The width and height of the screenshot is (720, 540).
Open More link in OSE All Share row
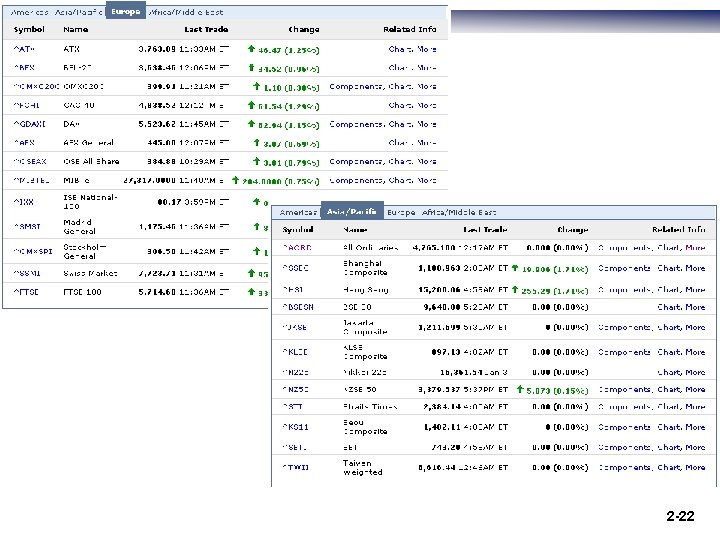pos(427,162)
